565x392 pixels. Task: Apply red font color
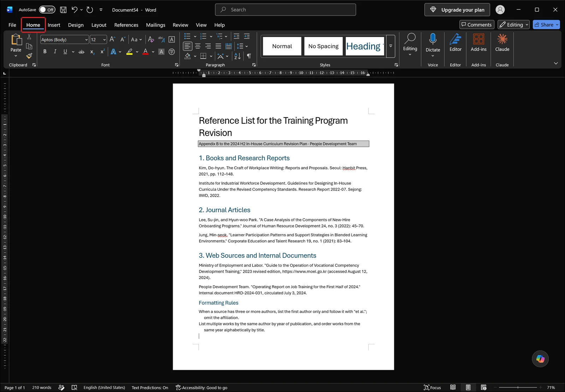(x=145, y=52)
